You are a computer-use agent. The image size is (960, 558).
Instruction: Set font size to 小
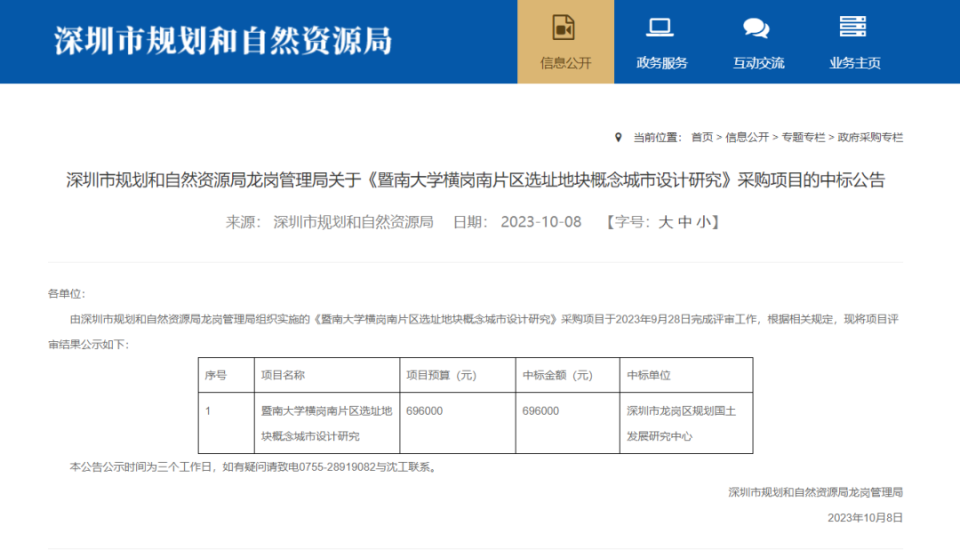pos(703,222)
